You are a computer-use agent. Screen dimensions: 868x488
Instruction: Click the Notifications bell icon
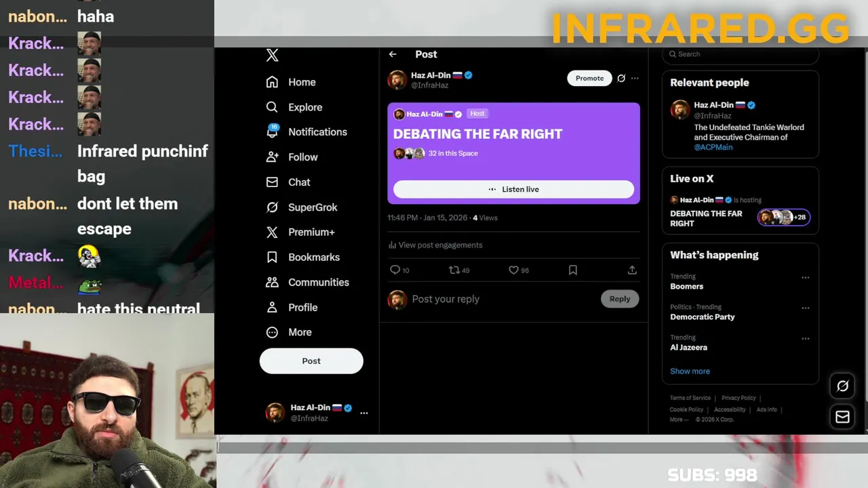[x=272, y=131]
